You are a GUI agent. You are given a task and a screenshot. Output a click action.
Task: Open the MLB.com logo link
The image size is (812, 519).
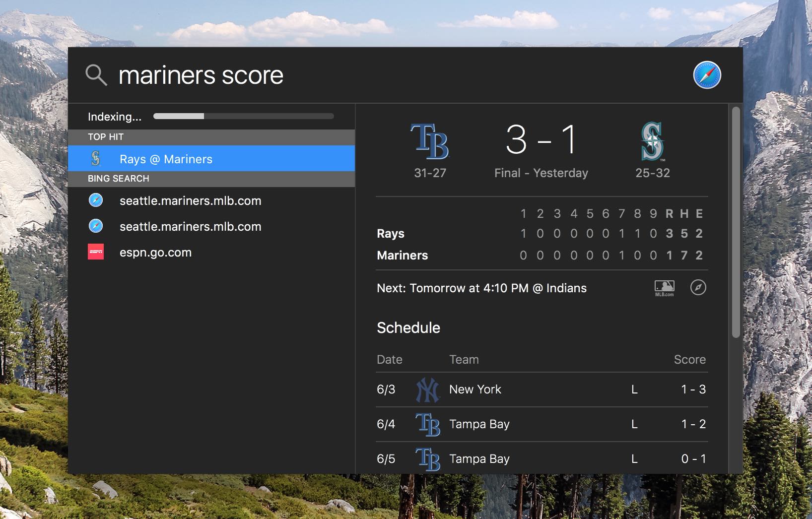pos(664,288)
